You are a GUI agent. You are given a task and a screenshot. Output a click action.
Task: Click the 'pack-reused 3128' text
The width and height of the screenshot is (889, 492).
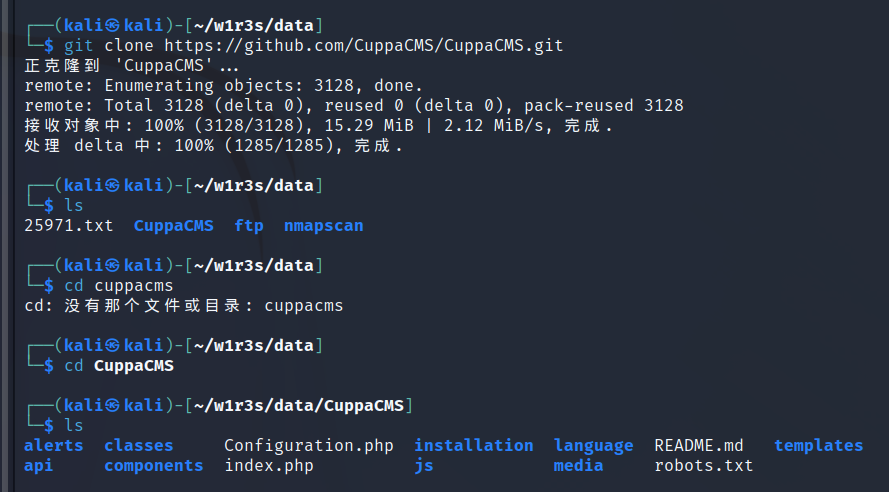click(x=604, y=106)
